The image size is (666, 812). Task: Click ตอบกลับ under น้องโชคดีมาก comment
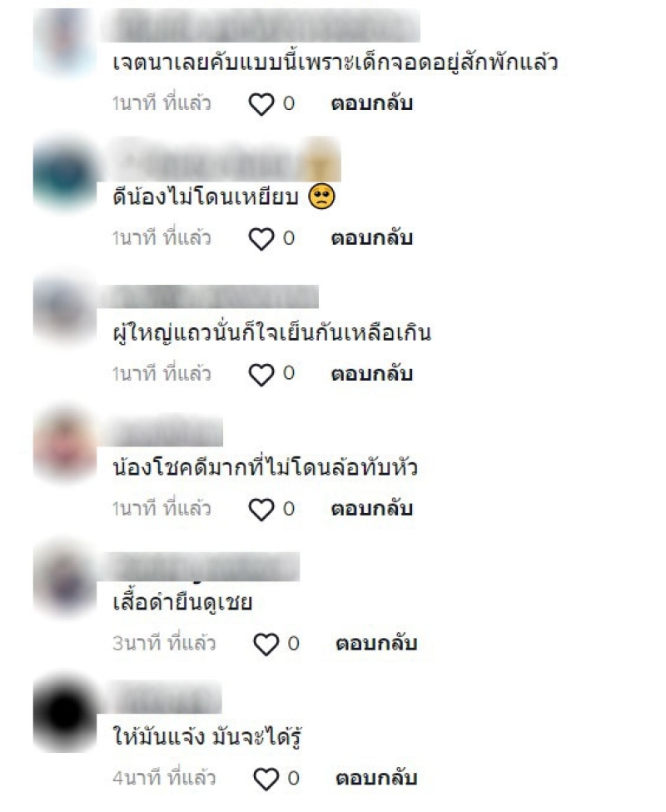pyautogui.click(x=372, y=509)
